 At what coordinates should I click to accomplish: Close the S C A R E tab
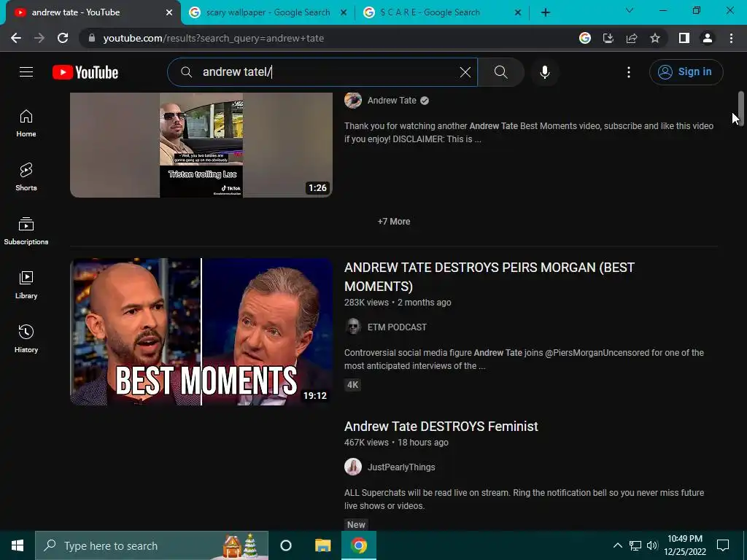click(x=518, y=13)
